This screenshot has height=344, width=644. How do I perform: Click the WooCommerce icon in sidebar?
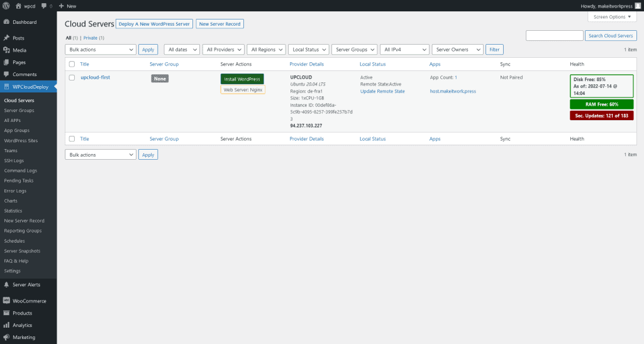[6, 301]
